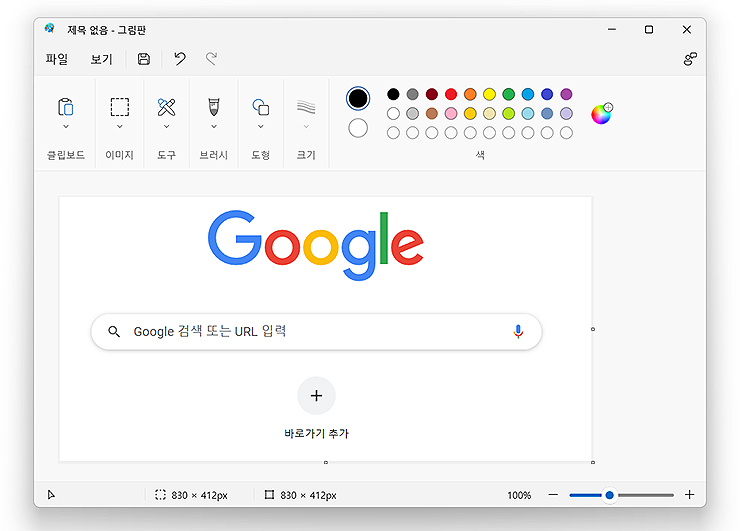
Task: Expand the 도형 dropdown chevron
Action: (261, 126)
